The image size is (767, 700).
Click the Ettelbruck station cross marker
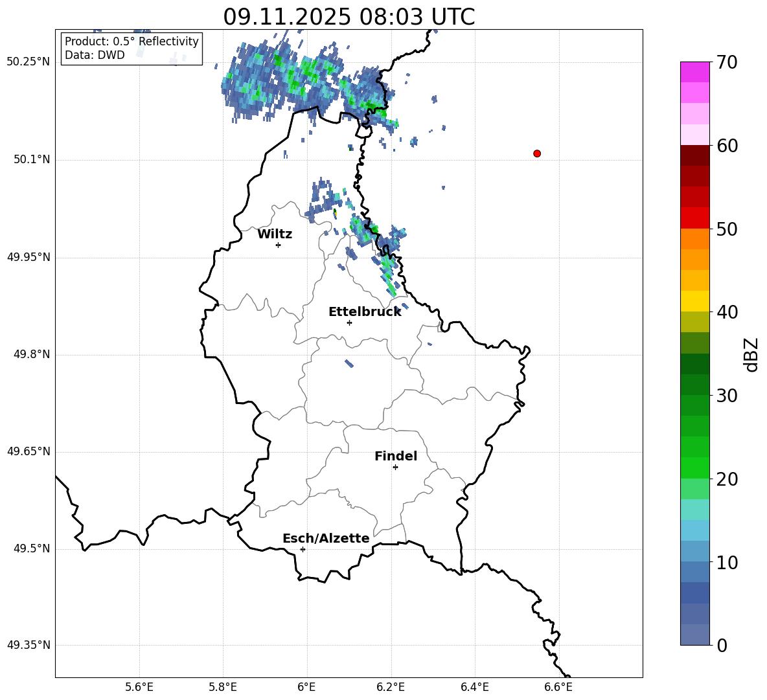click(349, 322)
